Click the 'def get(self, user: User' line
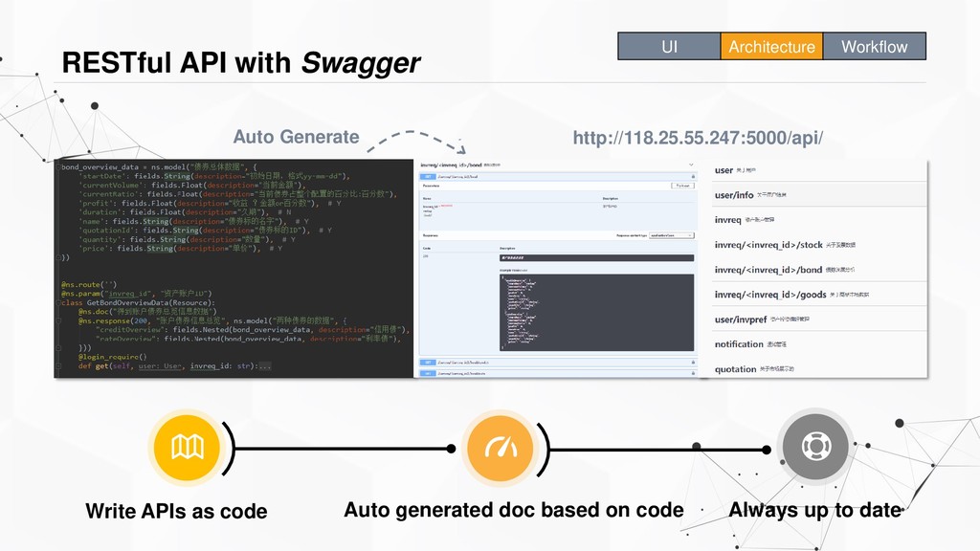 (x=174, y=366)
